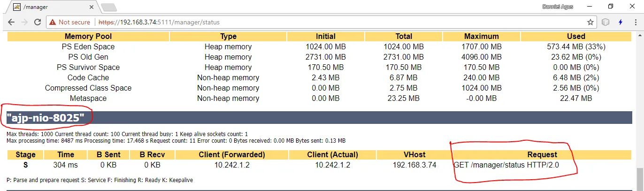Click the Memory Pool column header
Screen dimensions: 644x191
(88, 36)
